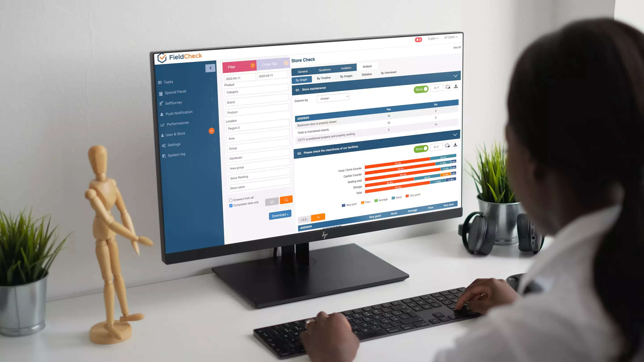This screenshot has width=644, height=362.
Task: Switch to the By Images tab
Action: 346,76
